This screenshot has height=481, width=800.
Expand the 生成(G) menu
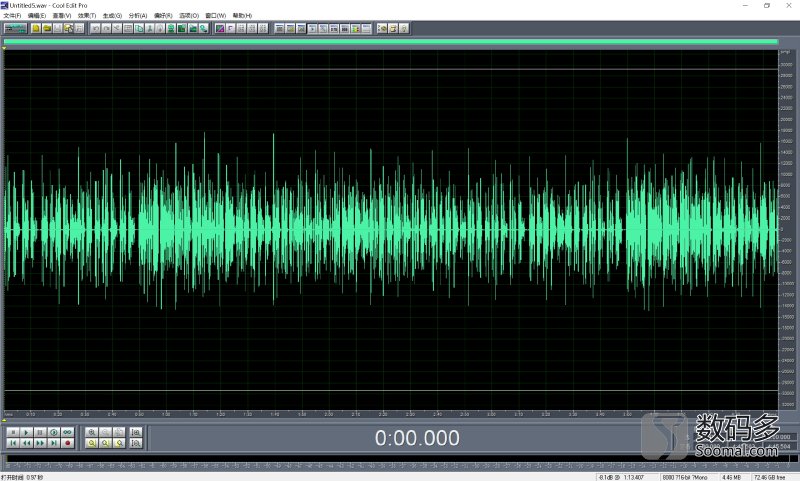pos(112,16)
